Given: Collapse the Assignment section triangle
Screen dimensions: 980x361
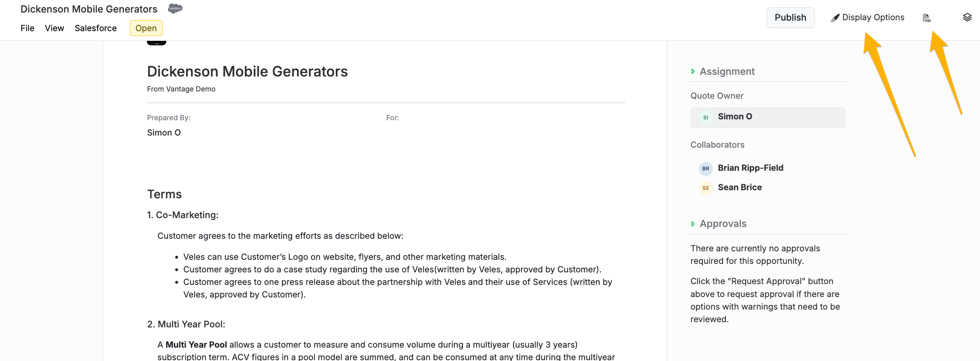Looking at the screenshot, I should [693, 72].
